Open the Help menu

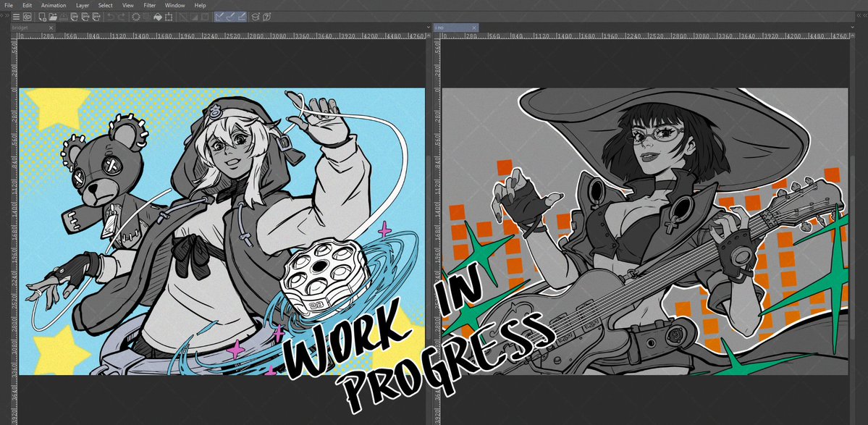[x=200, y=6]
